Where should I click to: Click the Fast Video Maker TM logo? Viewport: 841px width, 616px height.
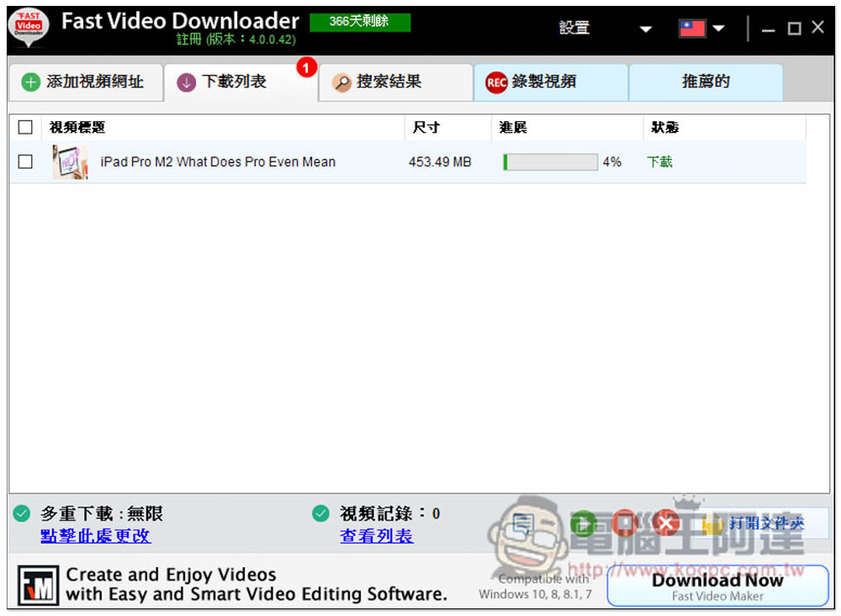point(38,585)
